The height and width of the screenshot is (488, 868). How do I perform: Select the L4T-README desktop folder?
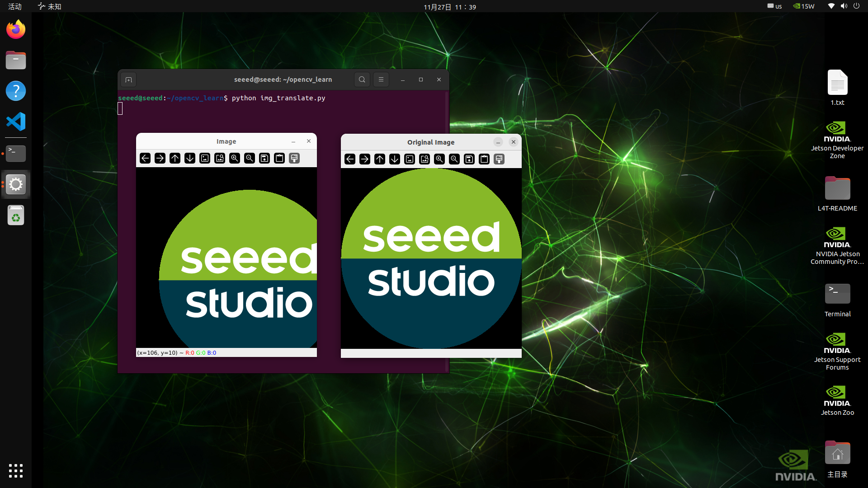(x=837, y=194)
